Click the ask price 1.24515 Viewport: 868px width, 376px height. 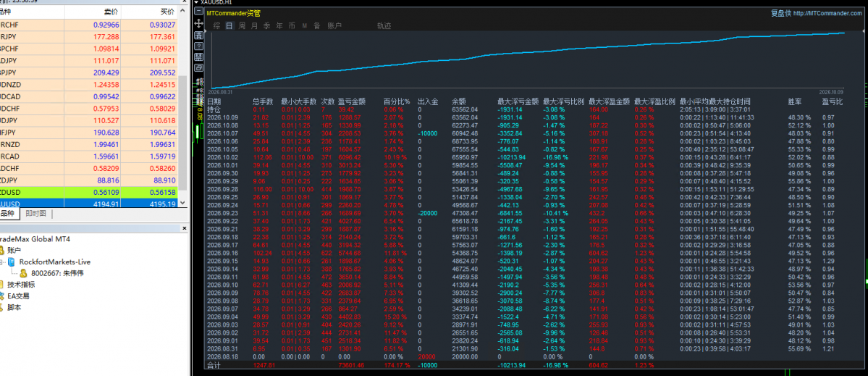coord(162,85)
